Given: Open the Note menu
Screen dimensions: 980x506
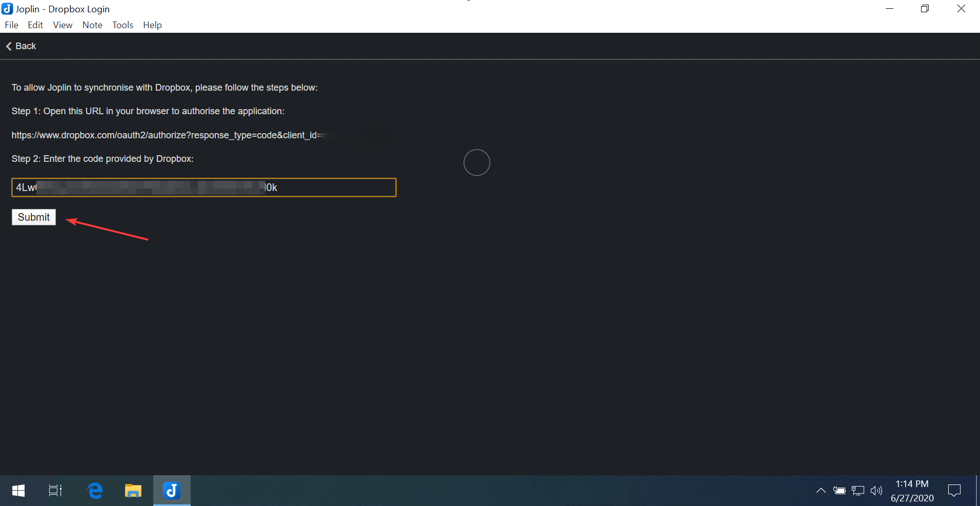Looking at the screenshot, I should coord(92,25).
